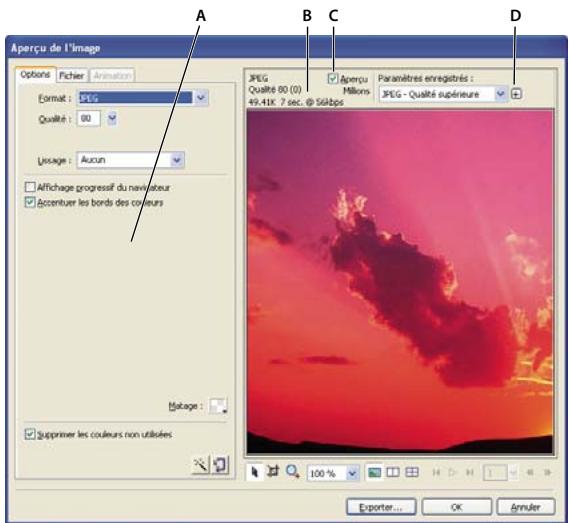570x523 pixels.
Task: Open the Format dropdown
Action: click(x=201, y=97)
